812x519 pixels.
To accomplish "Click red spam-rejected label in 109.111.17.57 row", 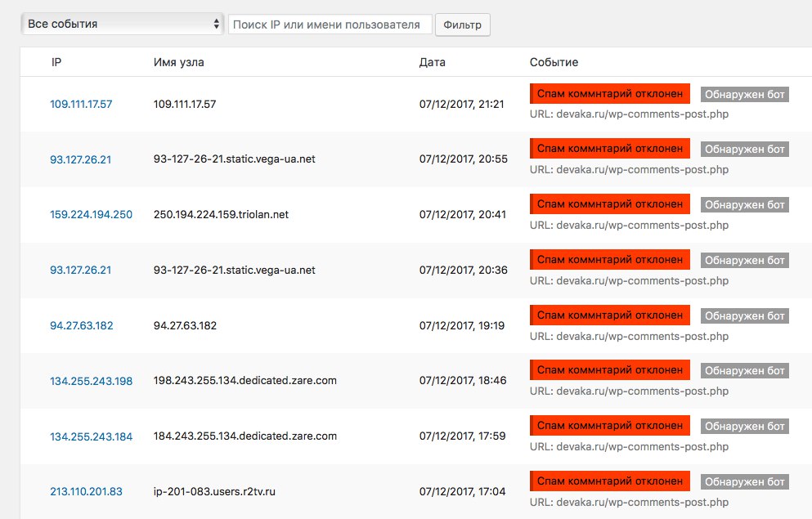I will click(609, 94).
